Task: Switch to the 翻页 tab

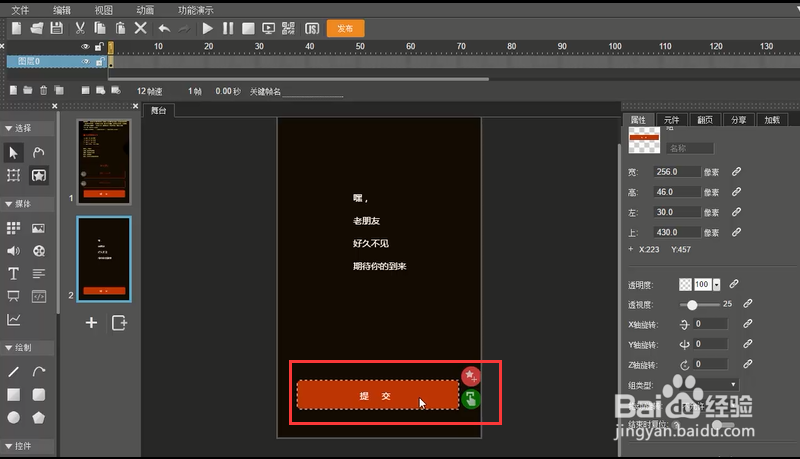Action: 705,120
